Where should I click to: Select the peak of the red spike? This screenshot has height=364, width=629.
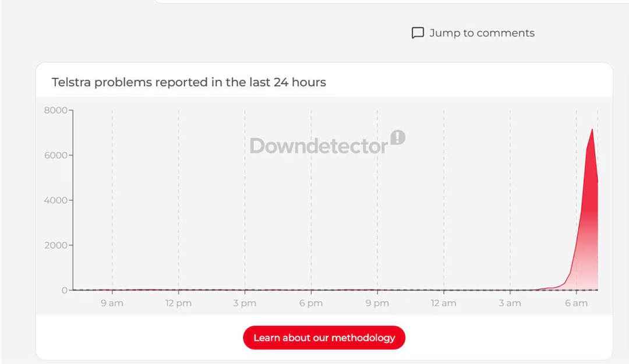(592, 129)
